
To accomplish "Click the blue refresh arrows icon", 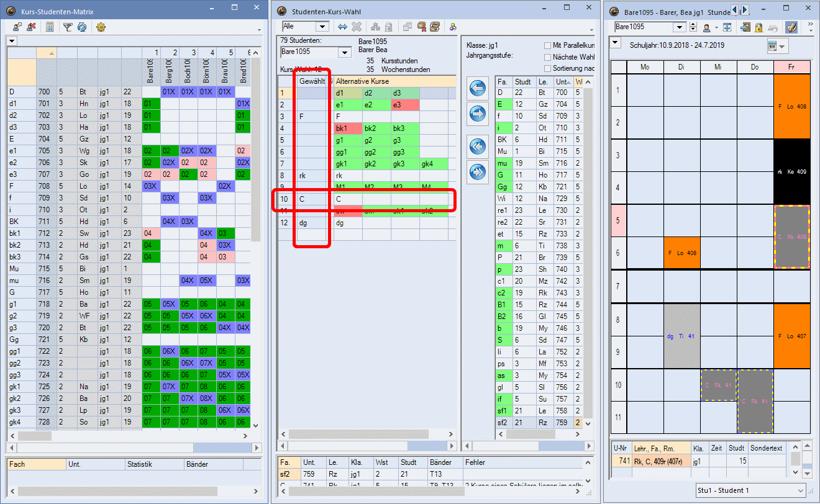I will 81,27.
